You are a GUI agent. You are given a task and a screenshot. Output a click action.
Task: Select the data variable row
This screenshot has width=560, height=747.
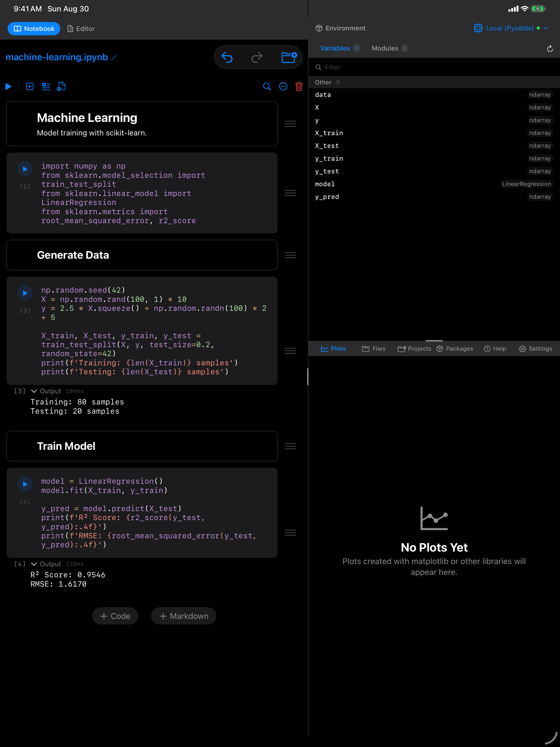(434, 95)
